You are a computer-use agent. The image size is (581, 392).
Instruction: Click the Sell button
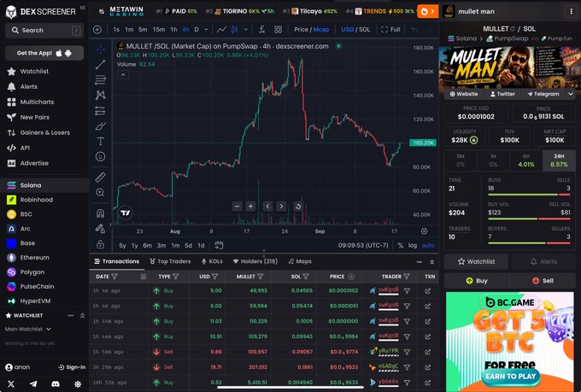pyautogui.click(x=543, y=281)
